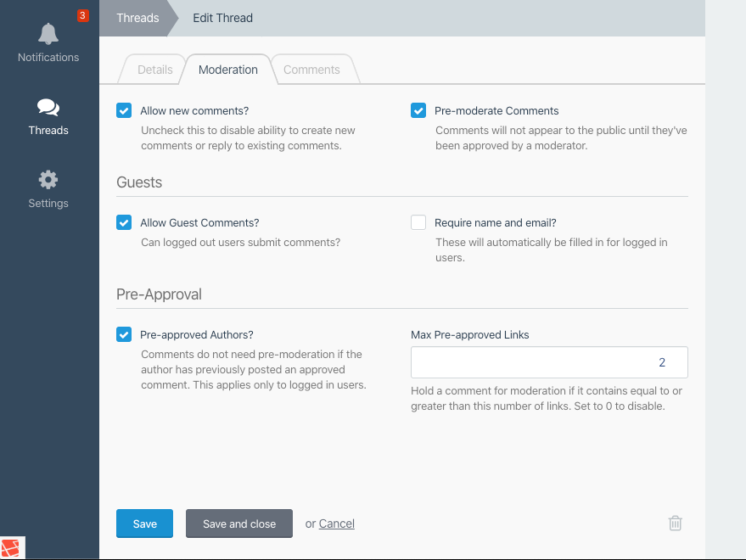Delete thread using trash can icon

pos(675,524)
